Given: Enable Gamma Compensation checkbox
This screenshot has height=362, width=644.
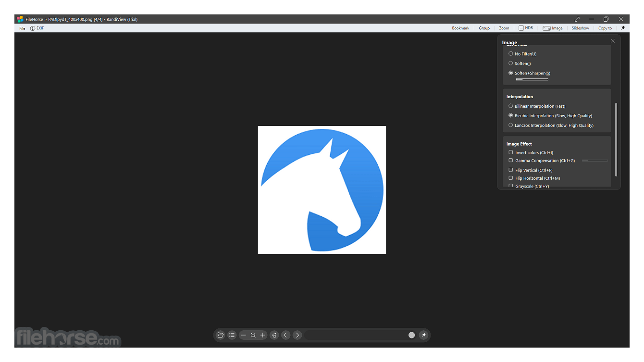Looking at the screenshot, I should (511, 161).
